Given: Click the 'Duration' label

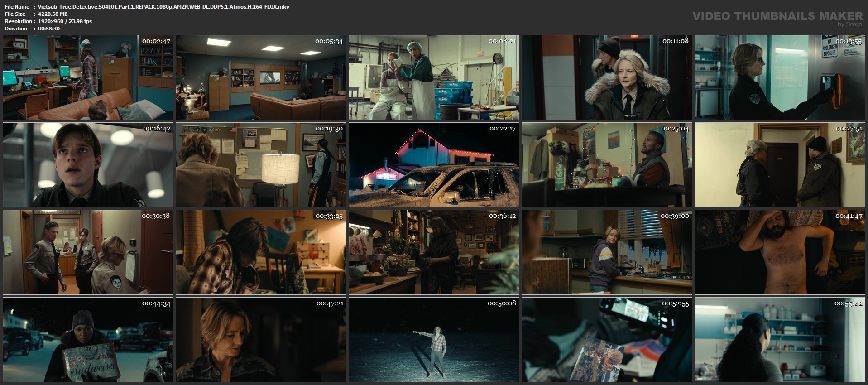Looking at the screenshot, I should [16, 29].
